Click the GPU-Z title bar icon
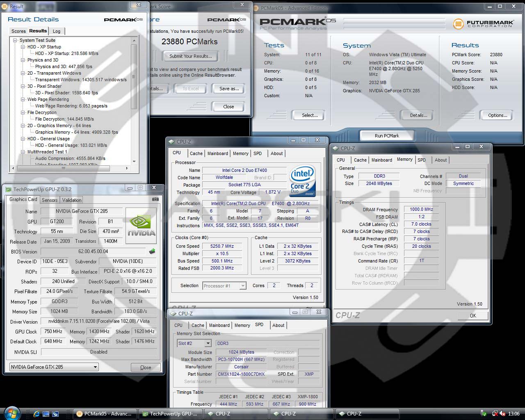This screenshot has width=525, height=420. 8,189
